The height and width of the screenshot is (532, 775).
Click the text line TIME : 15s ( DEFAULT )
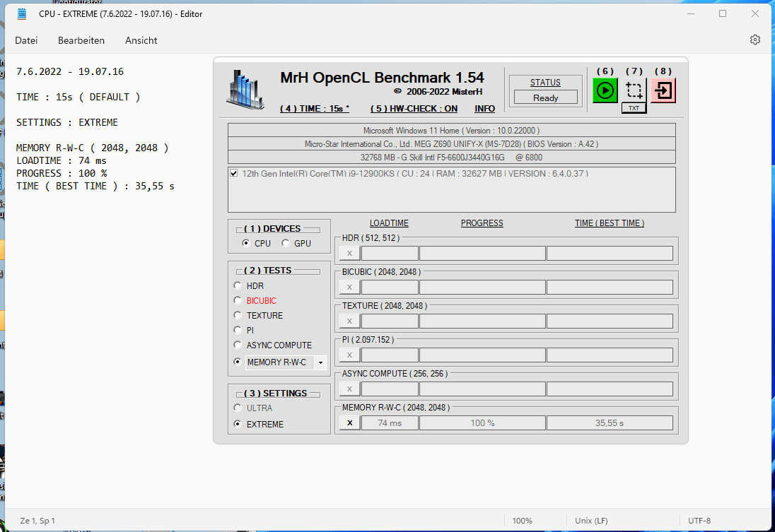tap(78, 97)
